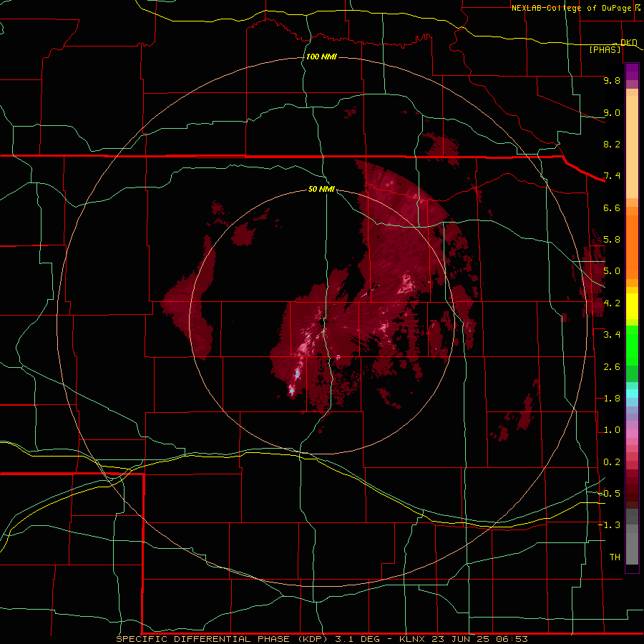This screenshot has height=644, width=644.
Task: Click the KLNX 23 JUN 25 06:53 timestamp
Action: click(x=464, y=639)
